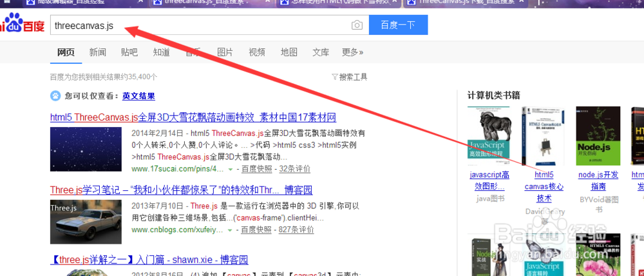644x276 pixels.
Task: Open the 知道 tab
Action: pos(162,52)
